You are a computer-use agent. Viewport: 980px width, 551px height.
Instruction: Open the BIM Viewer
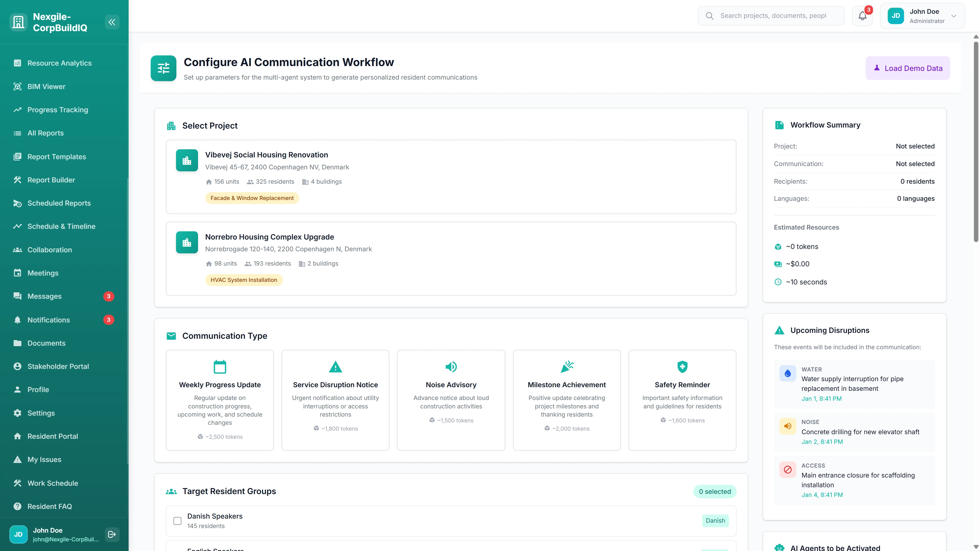point(47,86)
